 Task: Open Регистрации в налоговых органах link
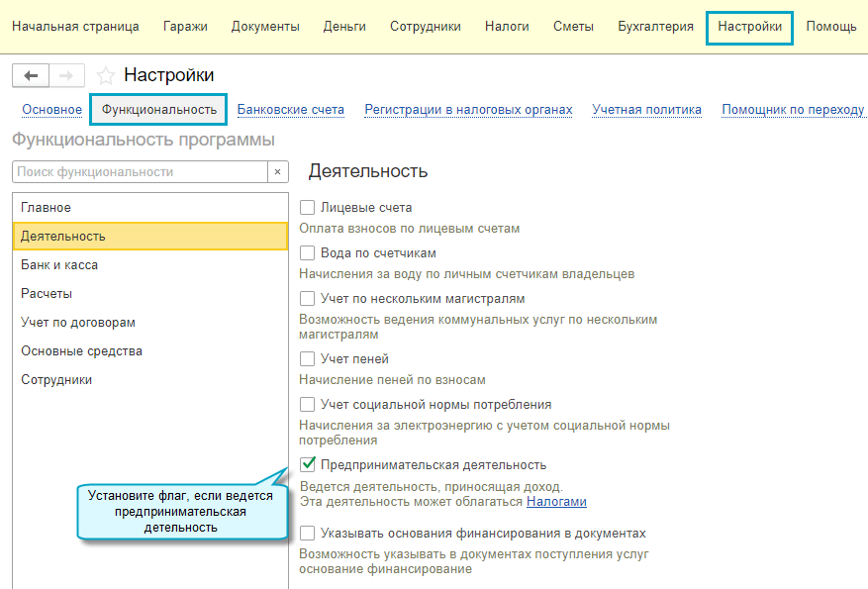468,110
